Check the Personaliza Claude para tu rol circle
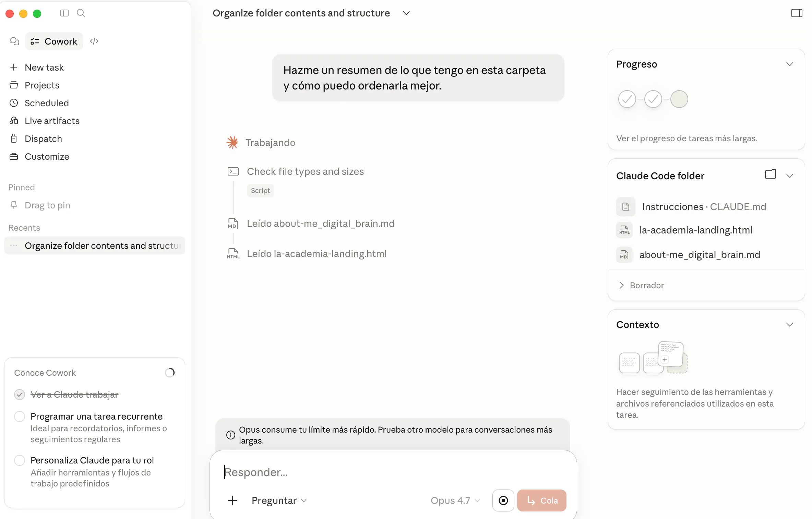 click(x=20, y=460)
